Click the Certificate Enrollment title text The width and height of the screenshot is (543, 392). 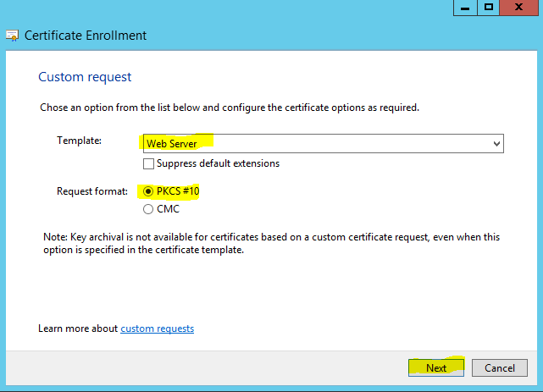(86, 36)
